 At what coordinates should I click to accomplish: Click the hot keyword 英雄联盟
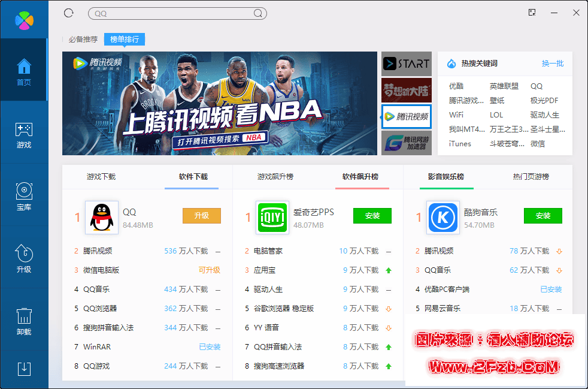(504, 86)
